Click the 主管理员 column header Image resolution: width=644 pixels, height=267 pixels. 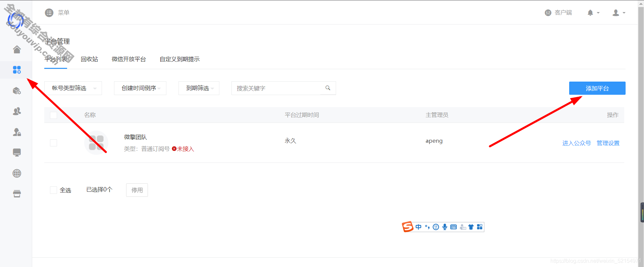tap(437, 115)
